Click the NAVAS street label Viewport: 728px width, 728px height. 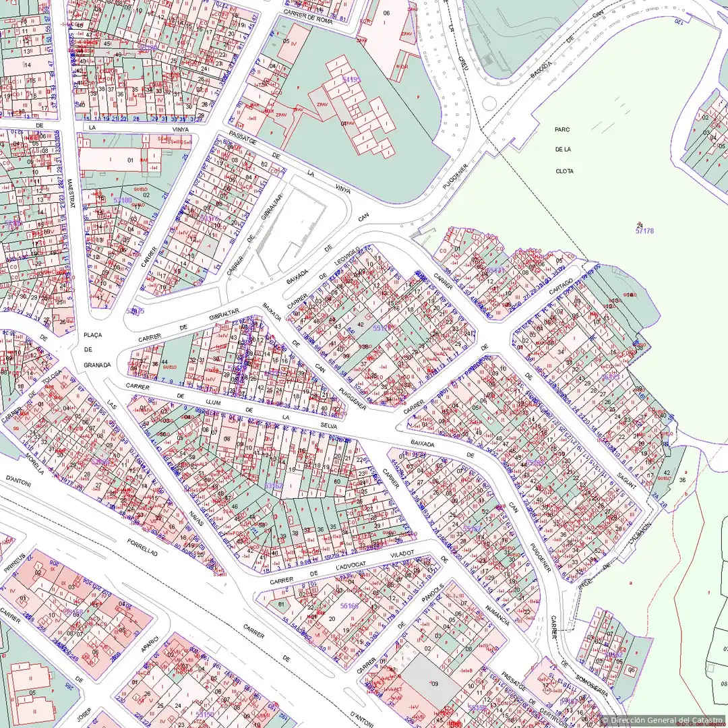[196, 518]
